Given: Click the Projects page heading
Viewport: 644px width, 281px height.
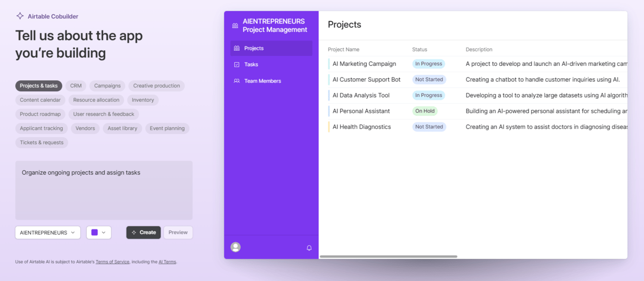Looking at the screenshot, I should point(344,24).
